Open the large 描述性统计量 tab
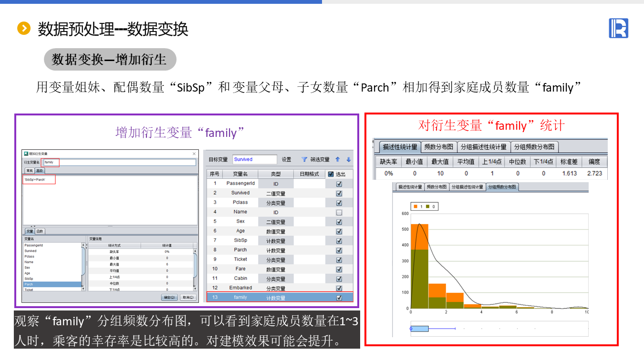644x362 pixels. pos(400,147)
